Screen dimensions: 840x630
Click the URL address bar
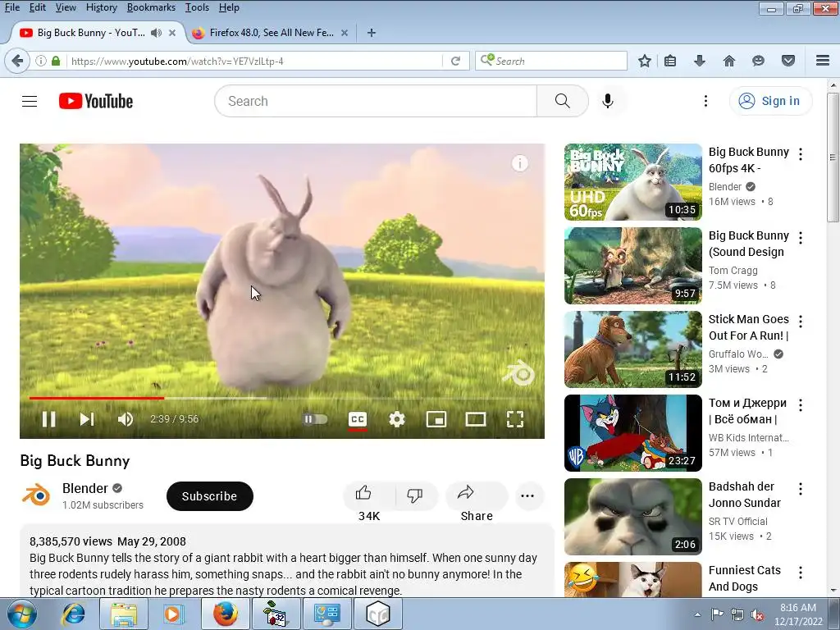pos(255,61)
